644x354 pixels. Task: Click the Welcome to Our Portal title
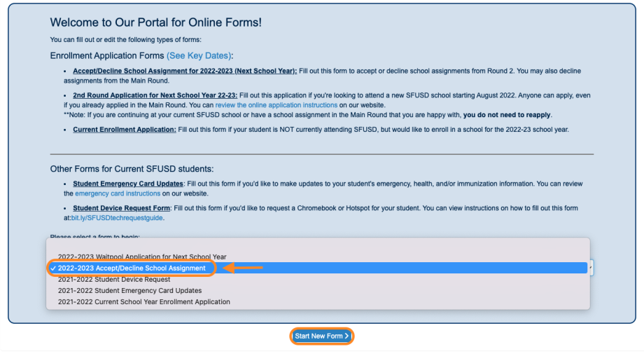[156, 22]
